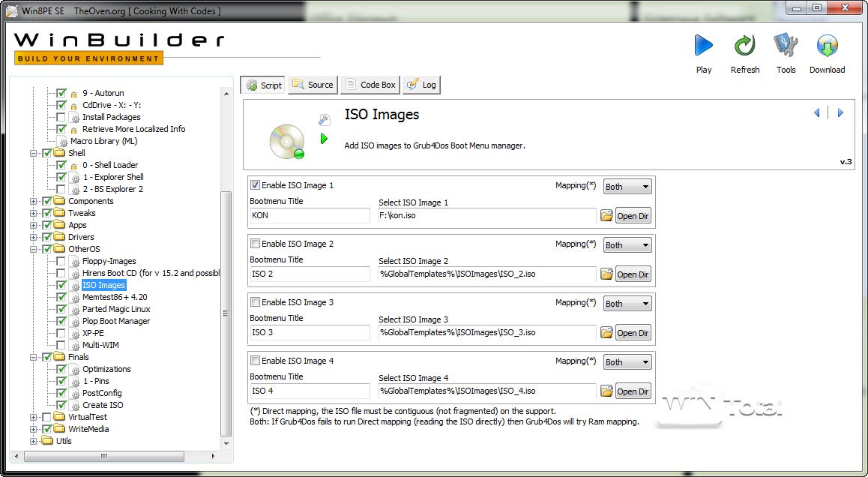Click the Shell folder icon in the tree
This screenshot has width=868, height=477.
click(60, 153)
